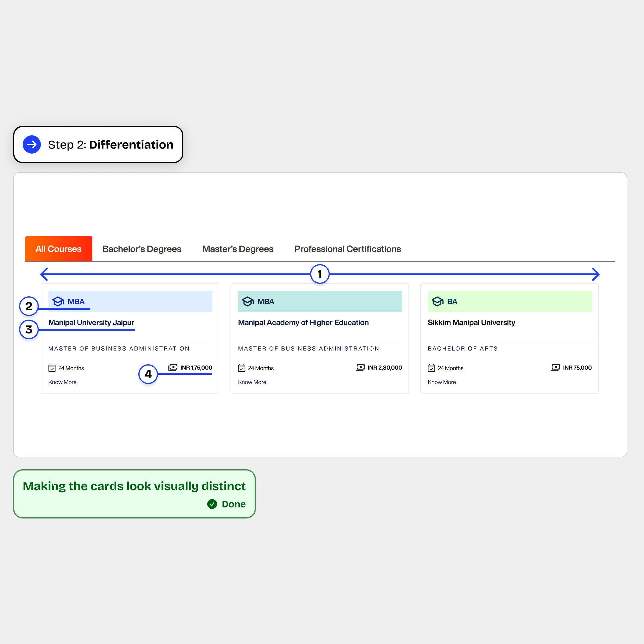Screen dimensions: 644x644
Task: Click money icon beside INR 1,75,000
Action: 173,367
